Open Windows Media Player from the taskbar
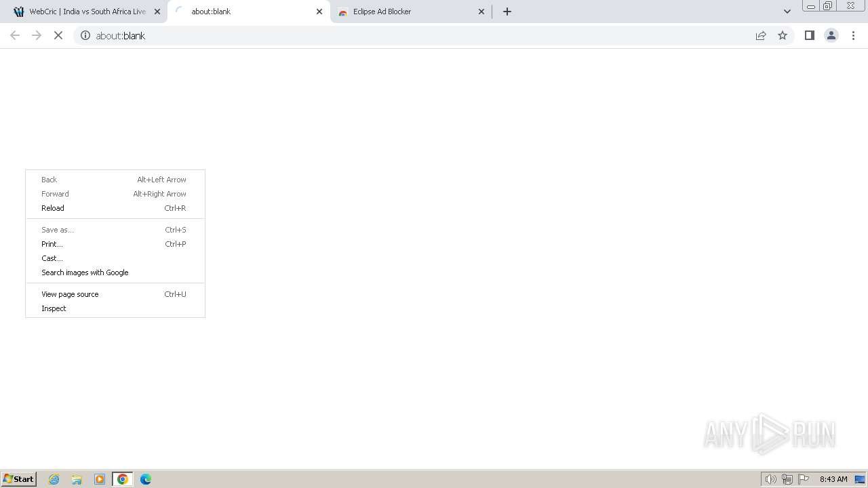The image size is (868, 488). (100, 479)
